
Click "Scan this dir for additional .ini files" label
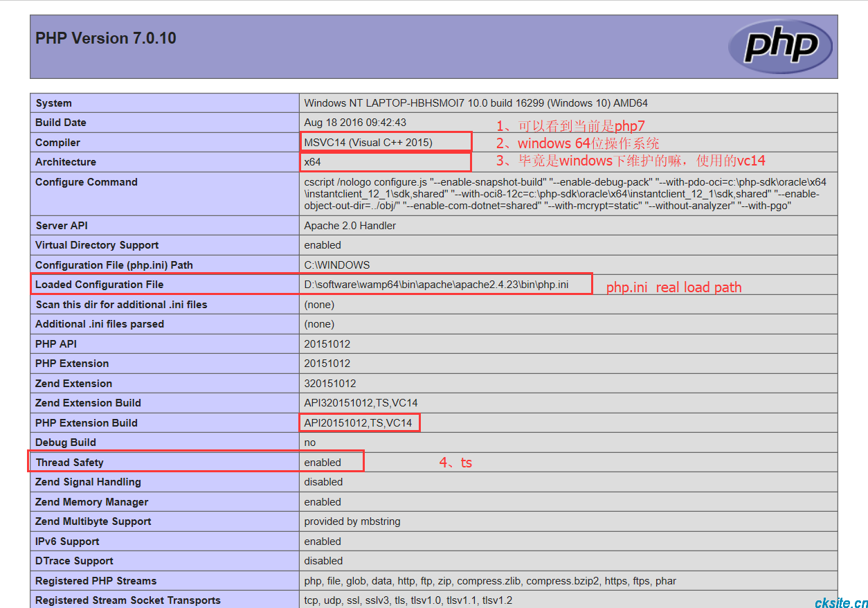(x=122, y=305)
